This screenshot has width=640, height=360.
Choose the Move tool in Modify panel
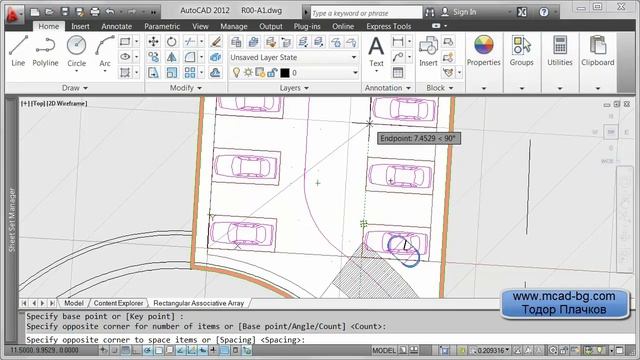[x=153, y=41]
